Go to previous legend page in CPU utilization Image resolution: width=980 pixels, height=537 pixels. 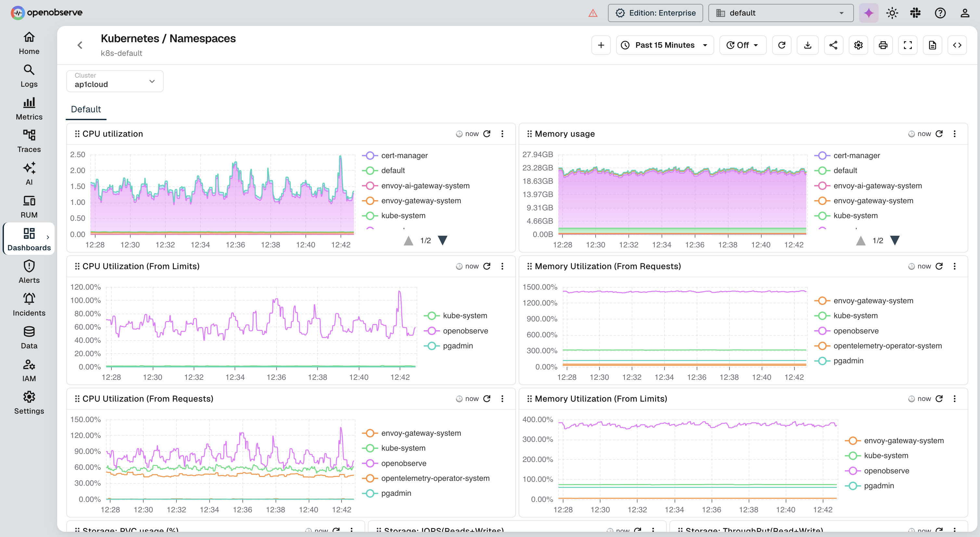tap(408, 241)
